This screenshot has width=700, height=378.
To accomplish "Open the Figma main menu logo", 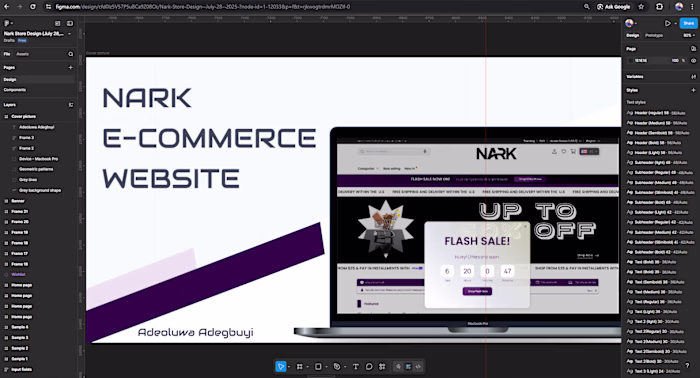I will [7, 23].
